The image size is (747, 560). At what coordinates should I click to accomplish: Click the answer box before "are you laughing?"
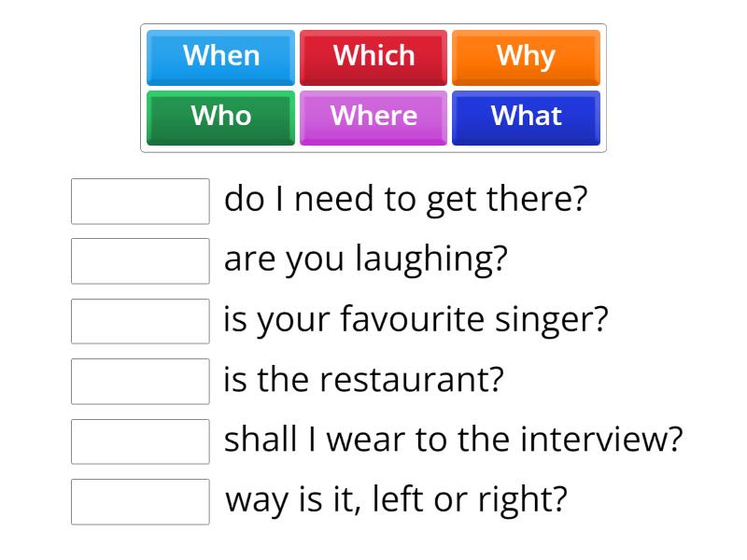[139, 261]
